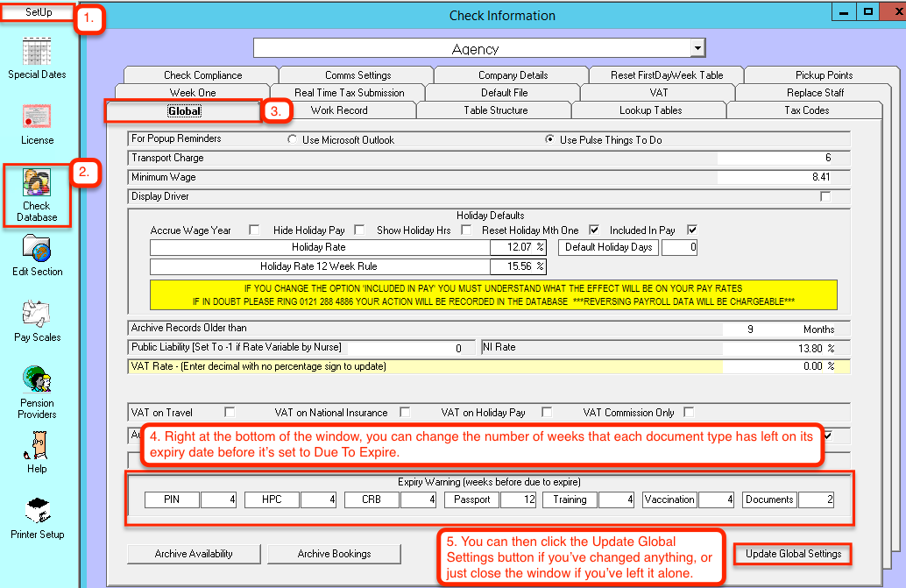This screenshot has width=906, height=588.
Task: Toggle the Display Driver checkbox
Action: (825, 196)
